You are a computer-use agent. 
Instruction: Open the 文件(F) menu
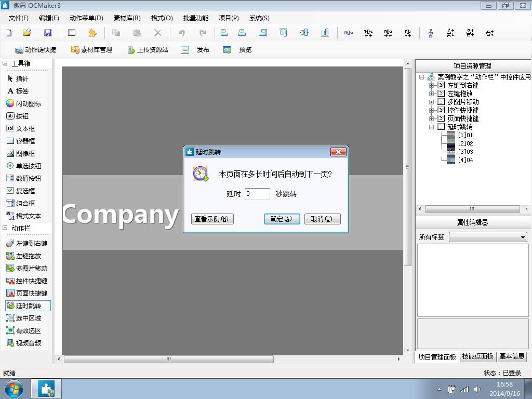(18, 18)
